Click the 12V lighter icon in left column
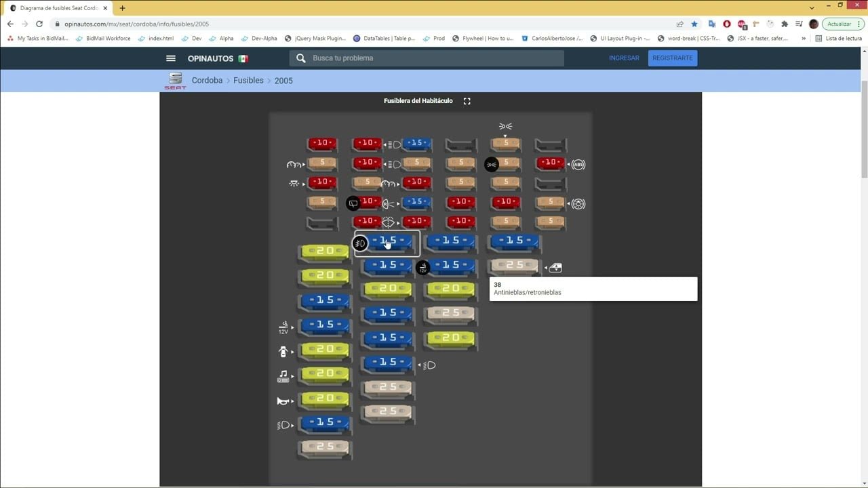Screen dimensions: 868x488 [x=283, y=327]
